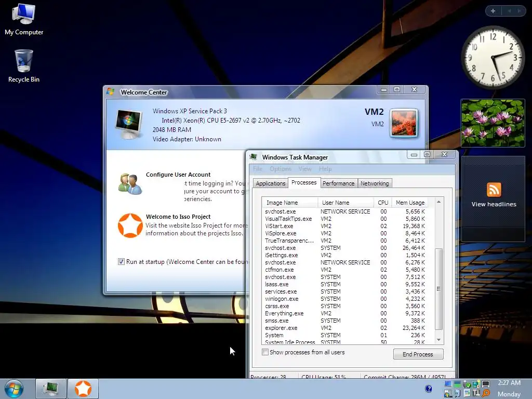
Task: Sort processes by User Name column
Action: [x=345, y=203]
